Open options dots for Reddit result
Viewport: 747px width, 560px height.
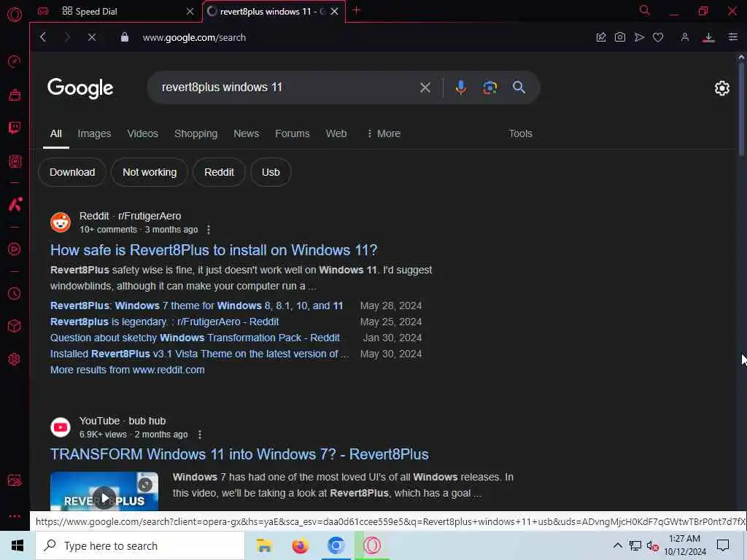point(208,230)
